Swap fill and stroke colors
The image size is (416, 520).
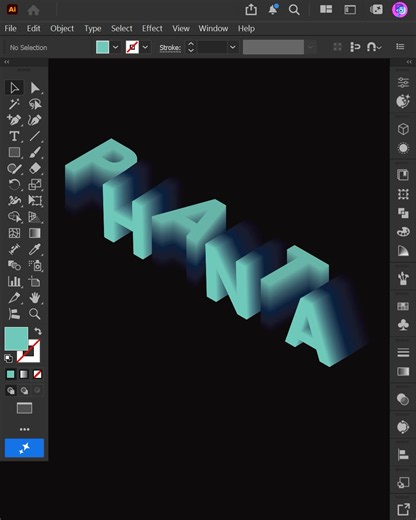pyautogui.click(x=38, y=331)
